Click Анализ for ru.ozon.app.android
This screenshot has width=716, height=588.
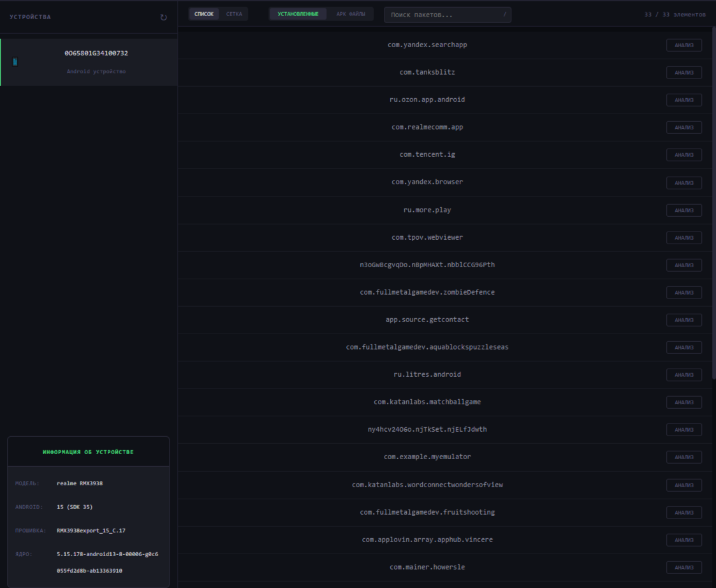pyautogui.click(x=683, y=100)
